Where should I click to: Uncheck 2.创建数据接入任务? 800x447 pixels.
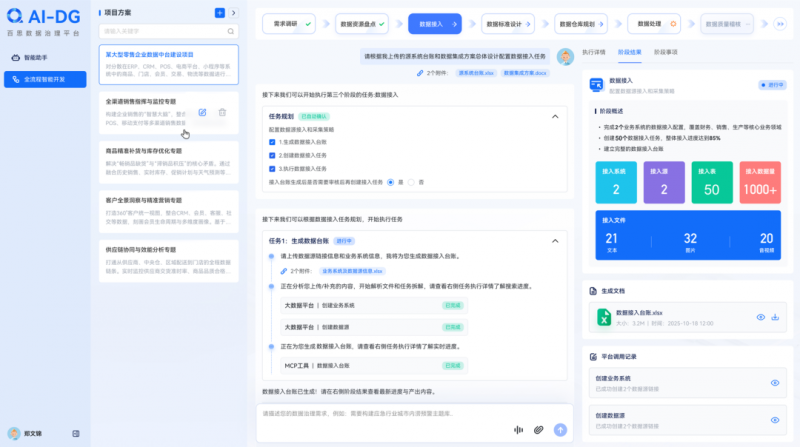click(272, 156)
